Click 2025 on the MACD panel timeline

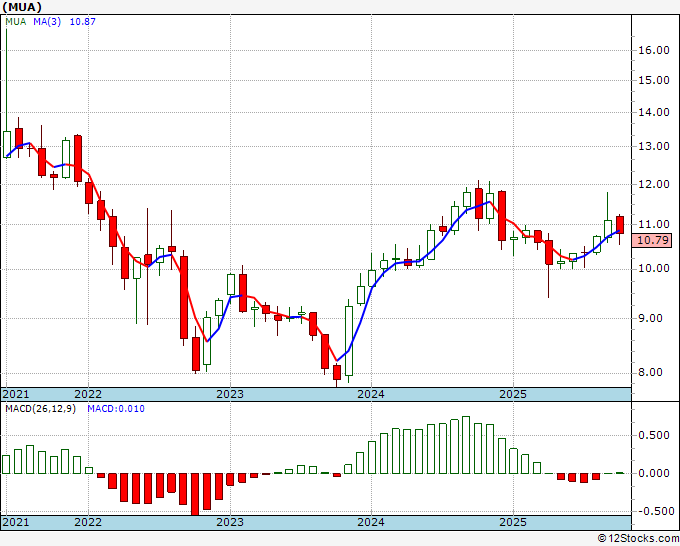(x=513, y=522)
